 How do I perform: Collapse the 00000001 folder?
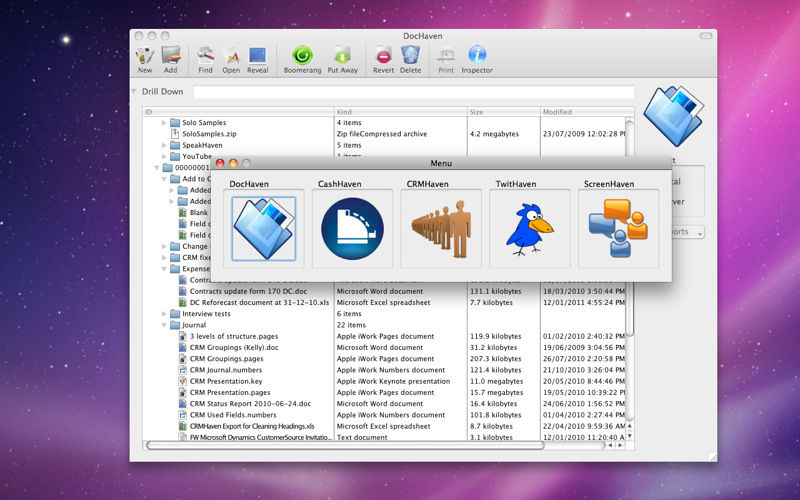(157, 168)
